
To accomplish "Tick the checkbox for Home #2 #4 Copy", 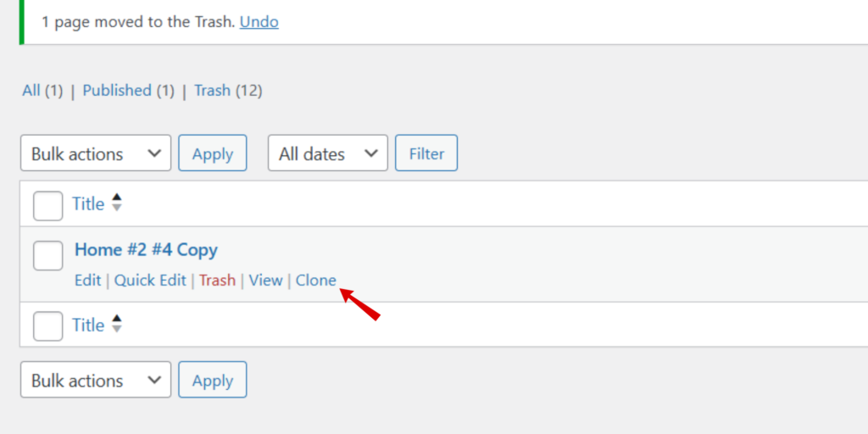I will (48, 256).
